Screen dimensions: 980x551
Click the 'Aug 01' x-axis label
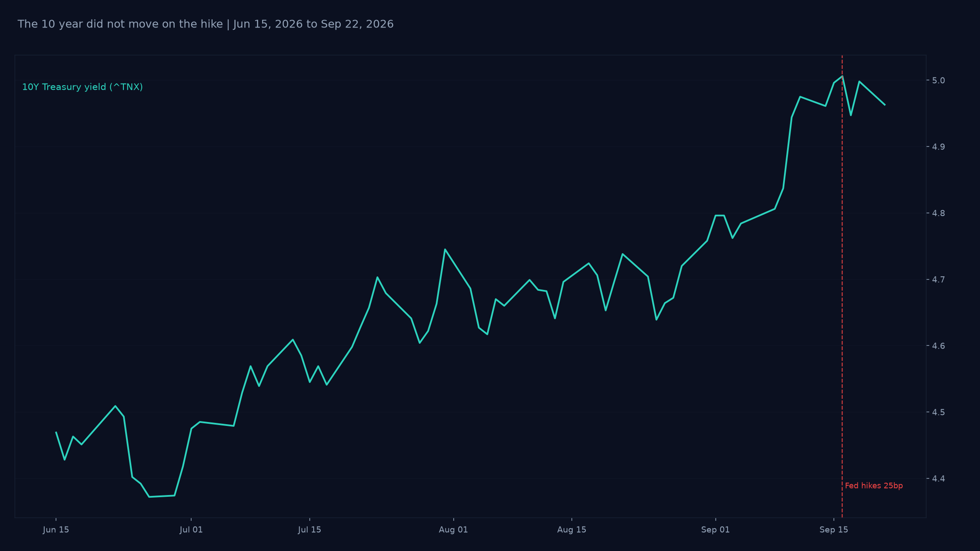coord(453,530)
